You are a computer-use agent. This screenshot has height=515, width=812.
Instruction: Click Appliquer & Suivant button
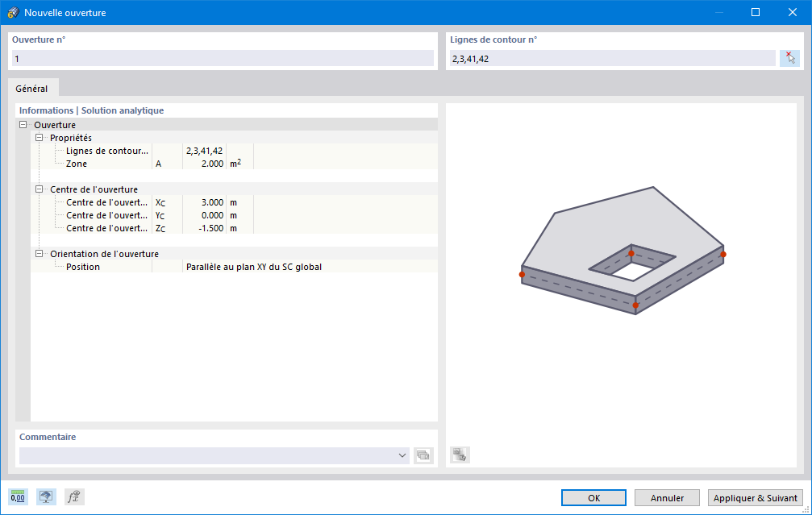[755, 498]
